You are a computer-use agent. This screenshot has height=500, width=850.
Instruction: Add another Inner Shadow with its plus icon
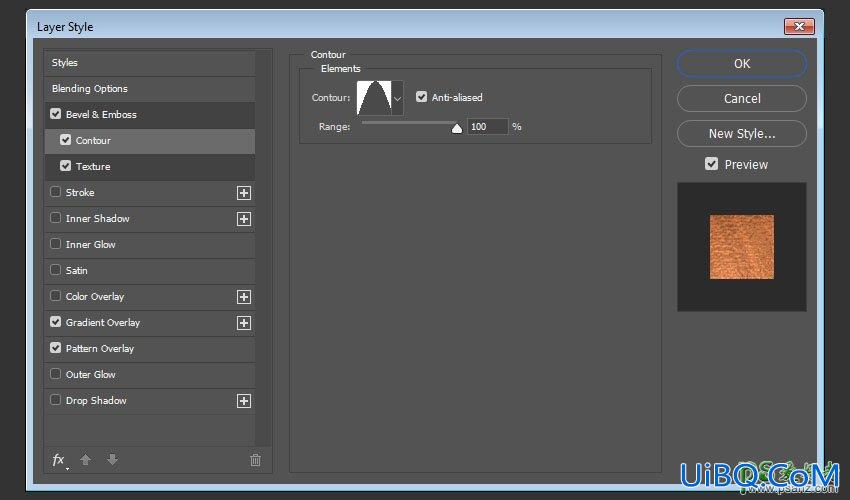[244, 219]
